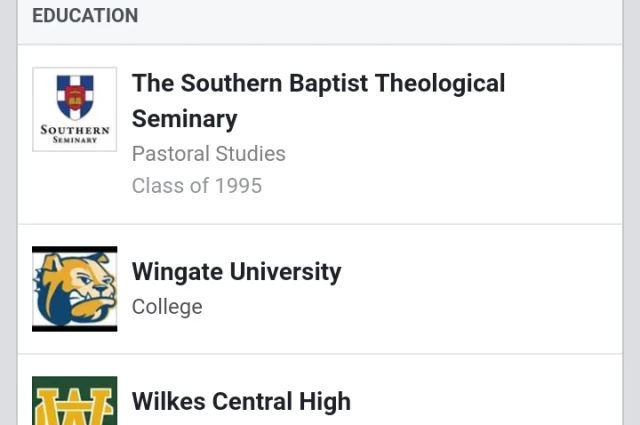The width and height of the screenshot is (640, 425).
Task: Click the word 'Seminary' on the title's second line
Action: tap(184, 119)
